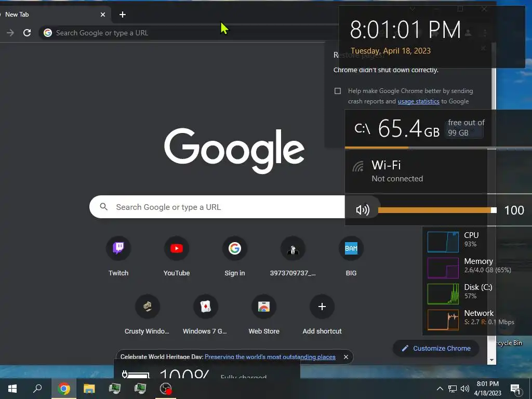Click the speaker icon in the volume widget
532x399 pixels.
[x=363, y=210]
